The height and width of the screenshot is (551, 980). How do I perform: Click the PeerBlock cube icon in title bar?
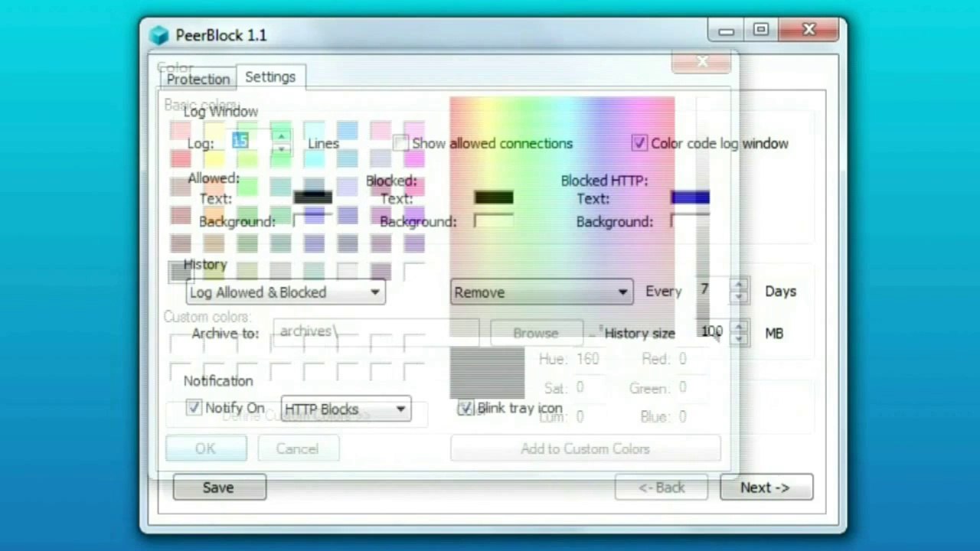tap(158, 35)
